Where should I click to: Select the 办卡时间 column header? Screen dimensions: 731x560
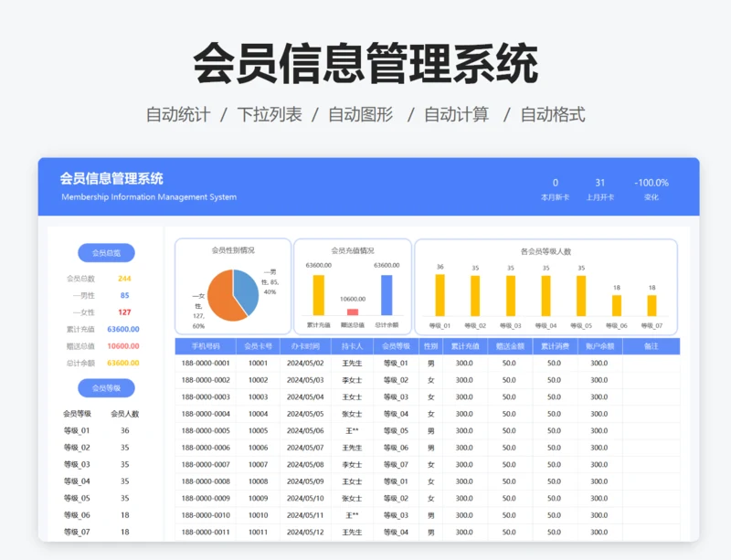[x=305, y=346]
